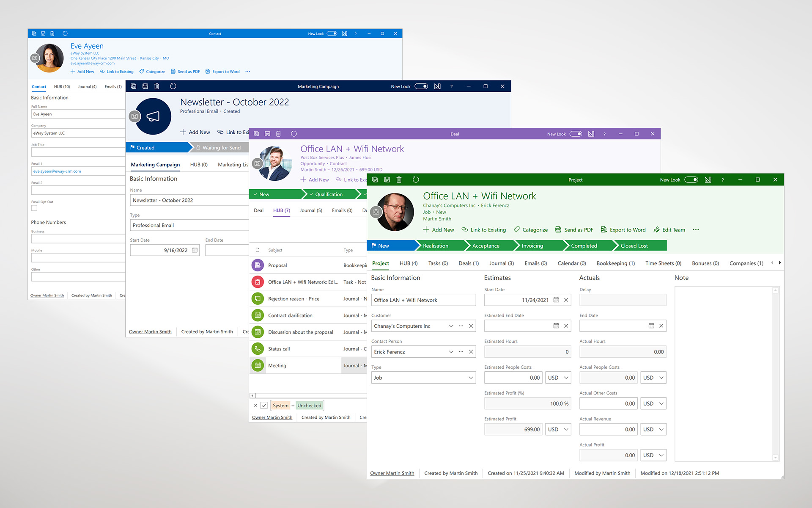Open Time Sheets (0) tab in Project
This screenshot has height=508, width=812.
point(663,263)
